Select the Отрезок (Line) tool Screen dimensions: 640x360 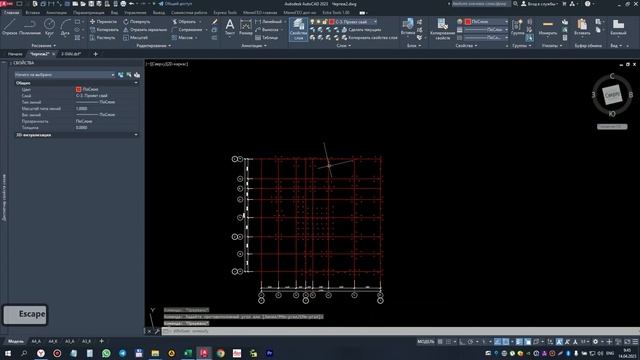[x=10, y=27]
